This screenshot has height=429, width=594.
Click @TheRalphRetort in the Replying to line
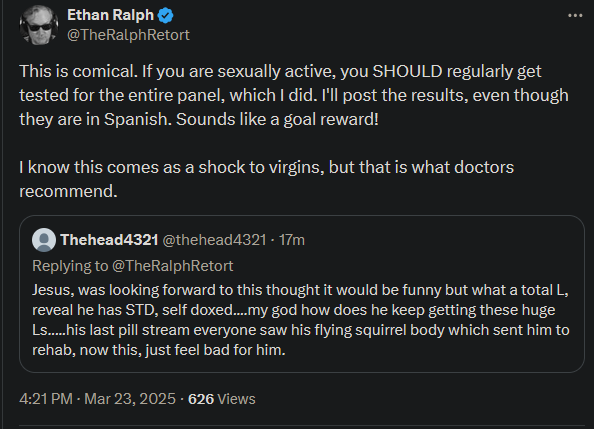[172, 266]
